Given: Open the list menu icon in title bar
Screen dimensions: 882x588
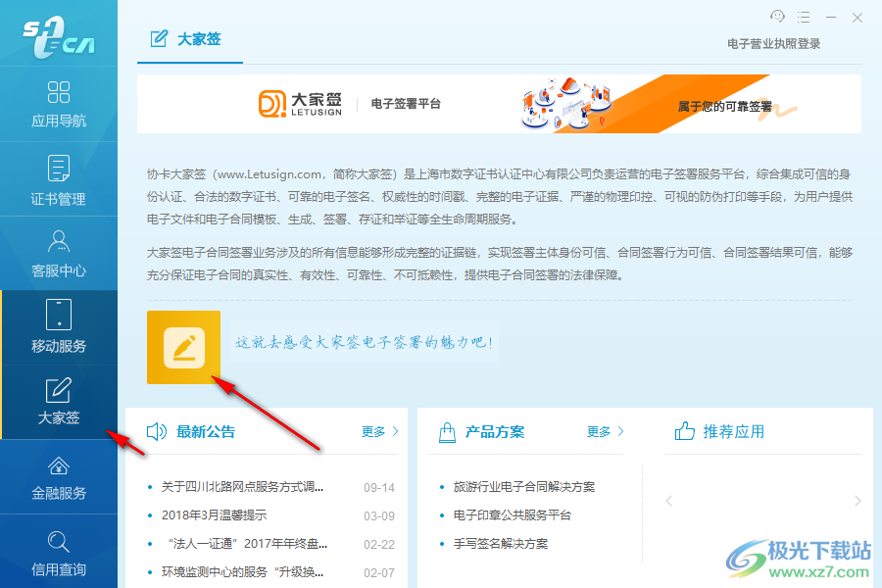Looking at the screenshot, I should [x=804, y=18].
